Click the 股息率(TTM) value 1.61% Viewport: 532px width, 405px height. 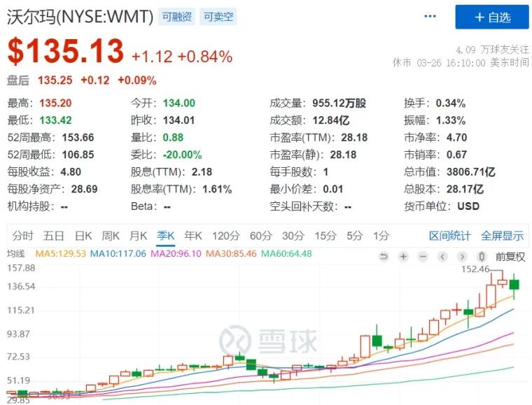[x=217, y=189]
